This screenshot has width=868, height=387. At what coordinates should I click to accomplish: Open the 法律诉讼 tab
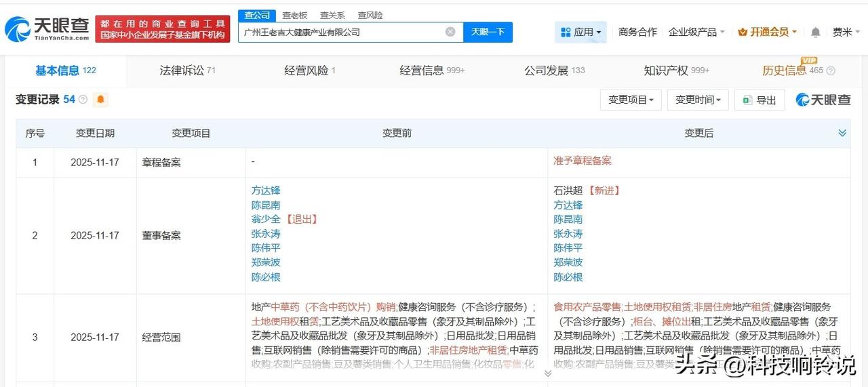pos(187,70)
